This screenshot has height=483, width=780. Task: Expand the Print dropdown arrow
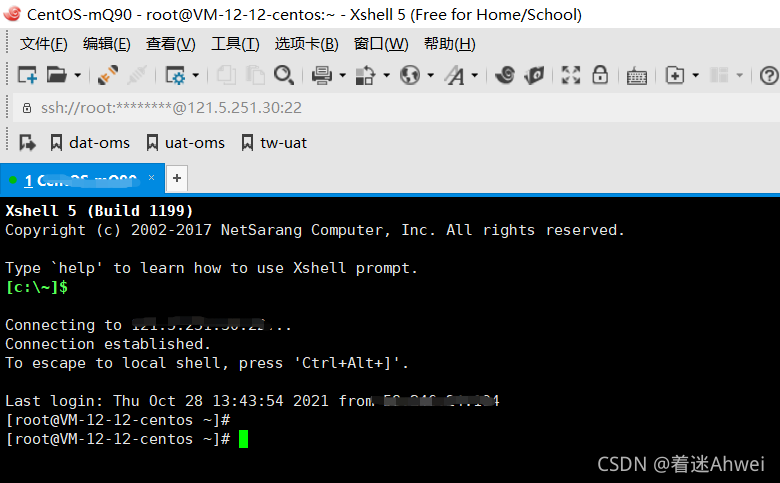342,76
